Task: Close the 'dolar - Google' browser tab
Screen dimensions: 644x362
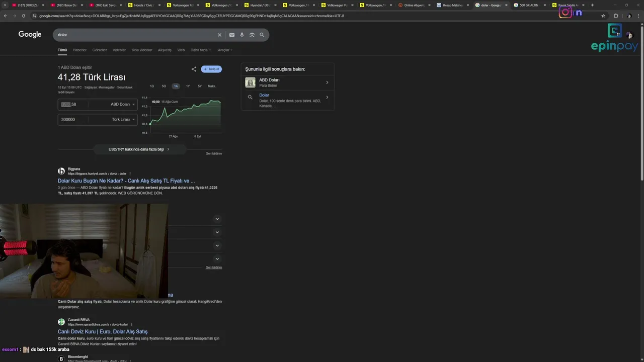Action: pos(506,5)
